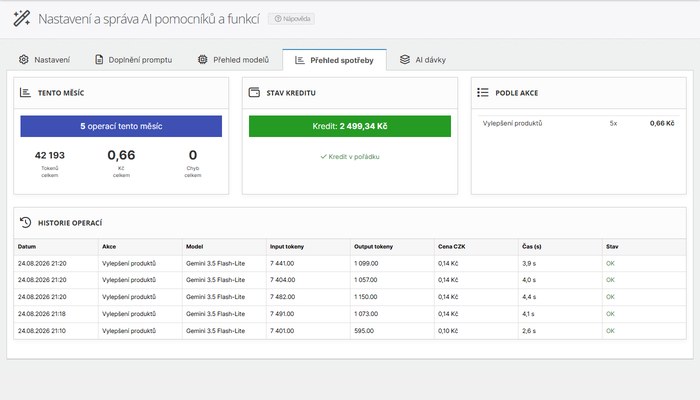The width and height of the screenshot is (700, 400).
Task: Click the green Kredit 2 499,34 Kč bar
Action: [350, 126]
